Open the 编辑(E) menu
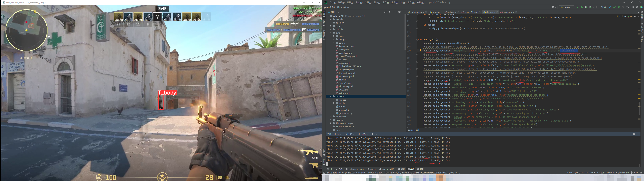This screenshot has height=181, width=644. tap(341, 3)
